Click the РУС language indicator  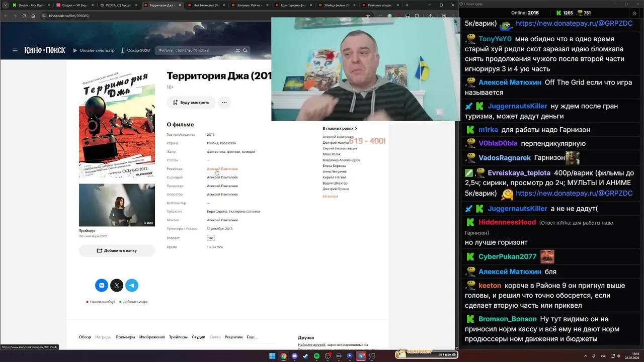(603, 356)
